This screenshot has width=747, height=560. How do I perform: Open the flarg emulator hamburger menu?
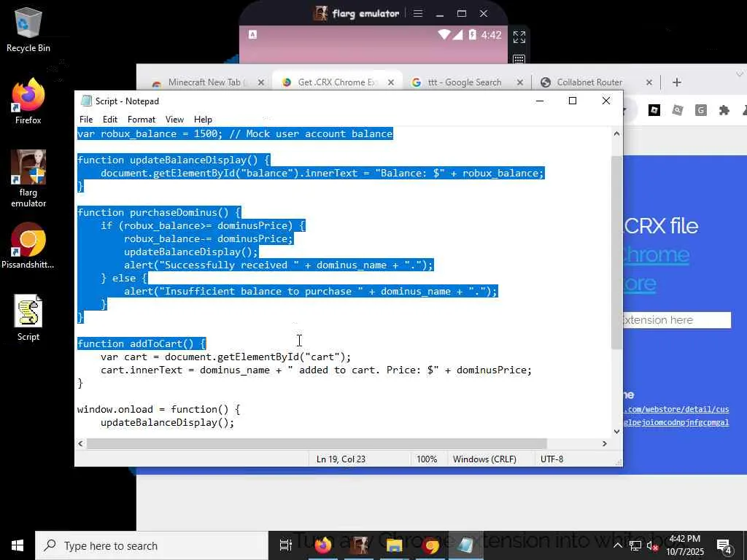coord(418,13)
